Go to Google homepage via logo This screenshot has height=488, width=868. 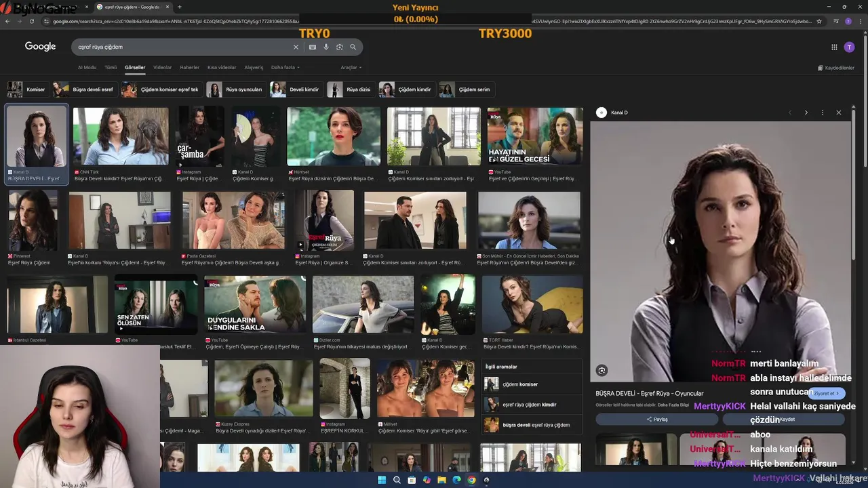tap(40, 46)
